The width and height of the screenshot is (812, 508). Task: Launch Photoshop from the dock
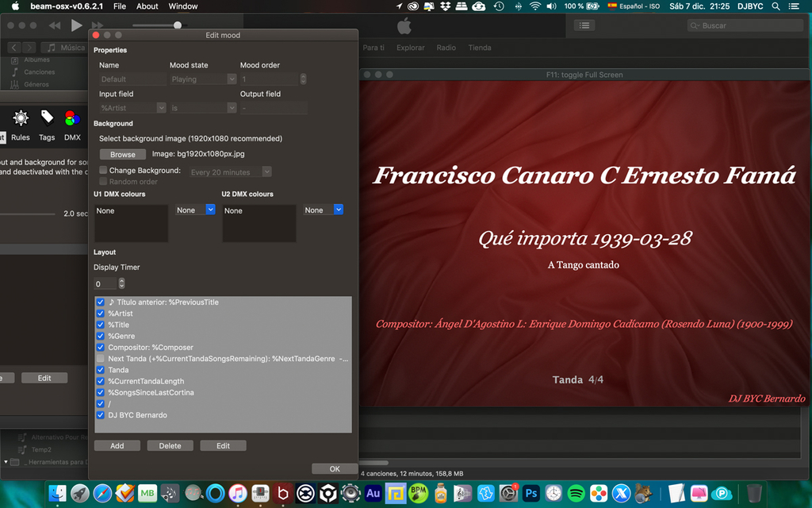[531, 493]
